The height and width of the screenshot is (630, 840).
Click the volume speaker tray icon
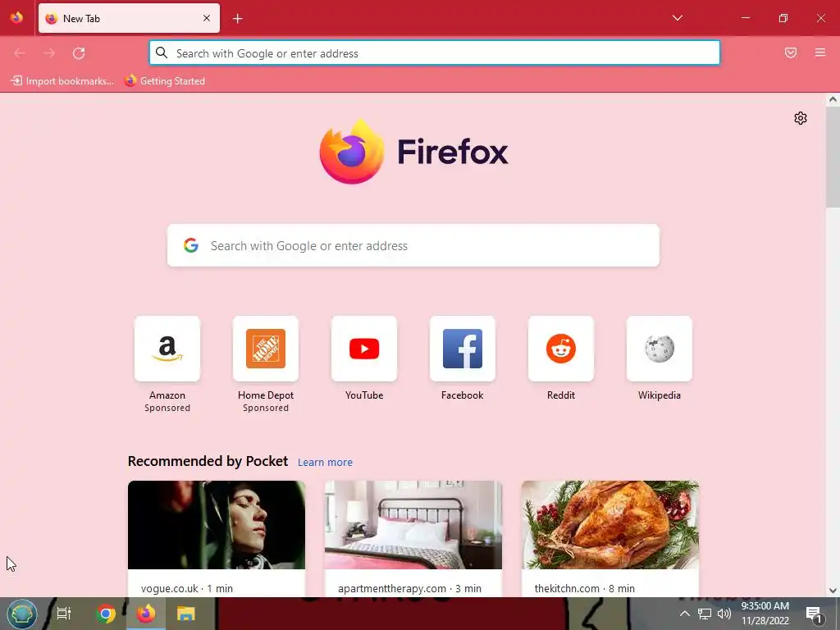[724, 614]
